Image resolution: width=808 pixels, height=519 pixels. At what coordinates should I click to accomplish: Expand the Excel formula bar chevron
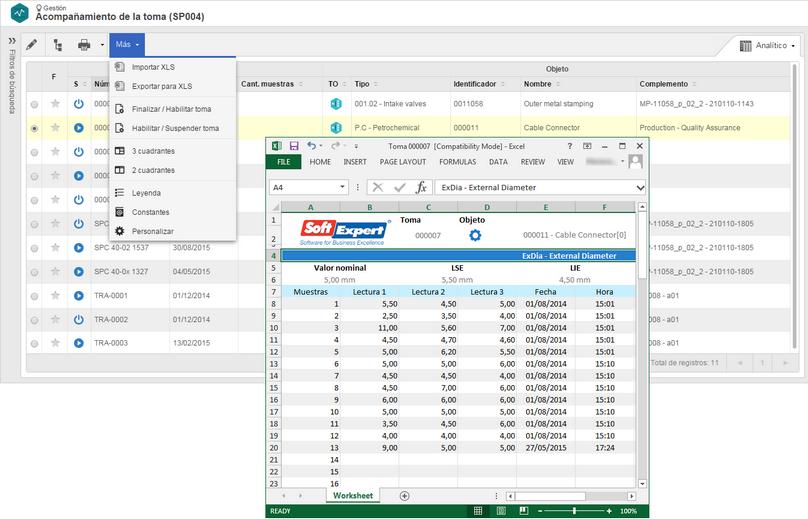click(x=640, y=188)
